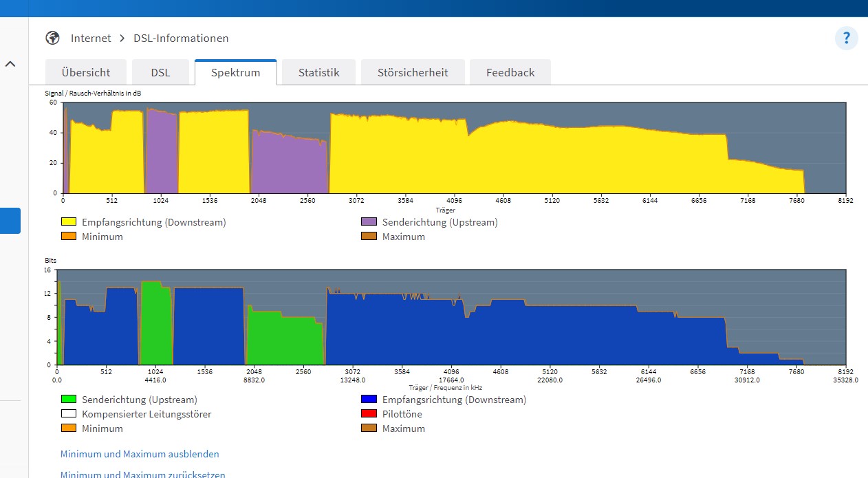868x478 pixels.
Task: Click the globe Internet icon
Action: click(x=52, y=38)
